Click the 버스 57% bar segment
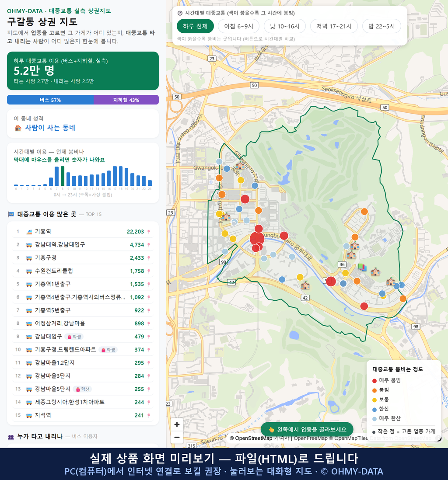The width and height of the screenshot is (448, 480). coord(50,100)
